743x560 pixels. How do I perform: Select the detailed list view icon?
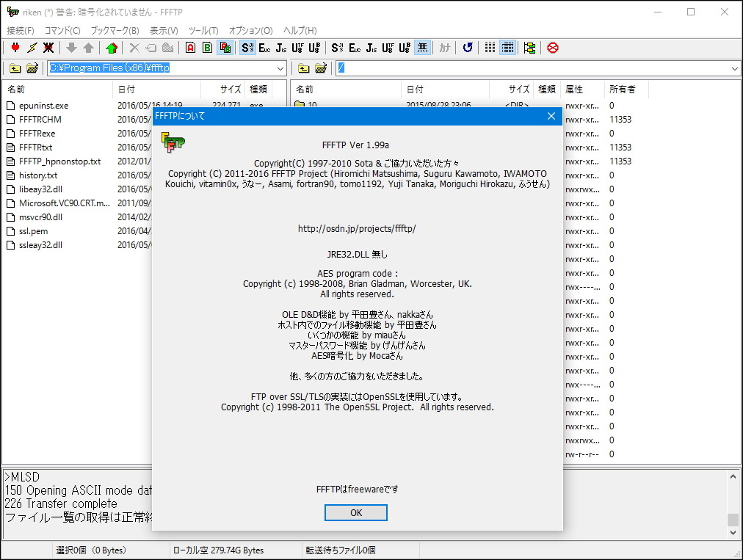(507, 47)
